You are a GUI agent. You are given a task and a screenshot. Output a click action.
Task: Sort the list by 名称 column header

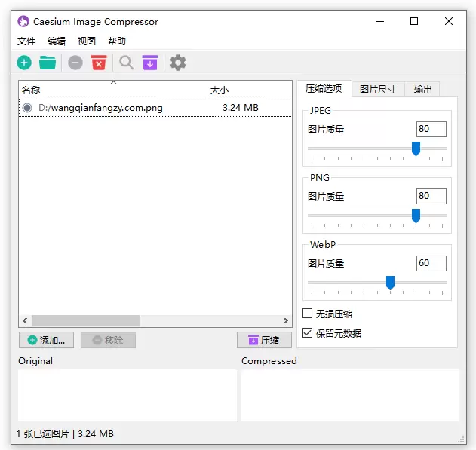113,90
